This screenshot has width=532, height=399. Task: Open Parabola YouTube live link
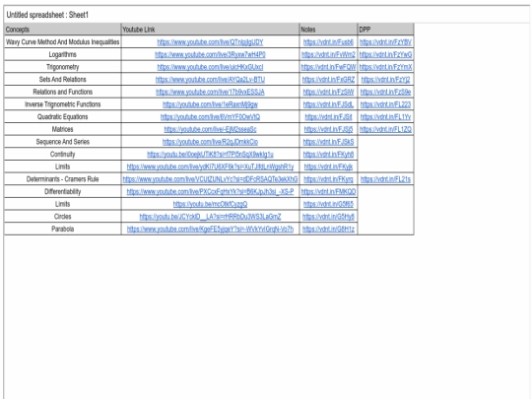click(x=210, y=229)
